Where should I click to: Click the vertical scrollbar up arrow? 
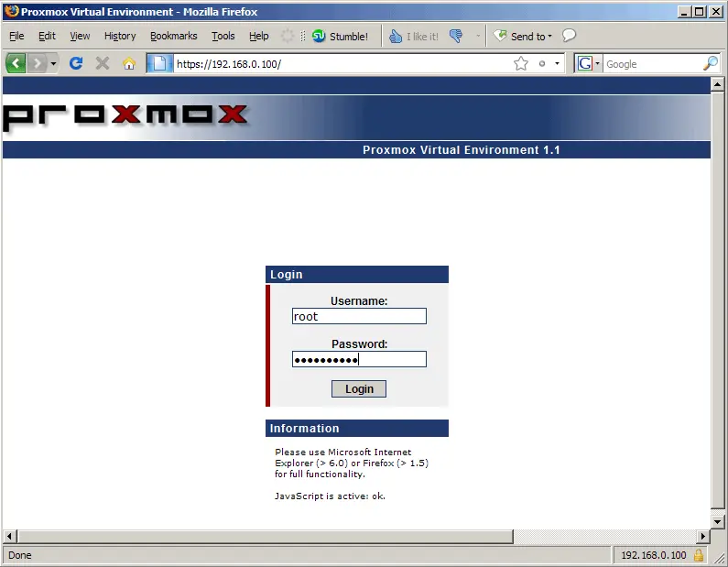point(717,84)
